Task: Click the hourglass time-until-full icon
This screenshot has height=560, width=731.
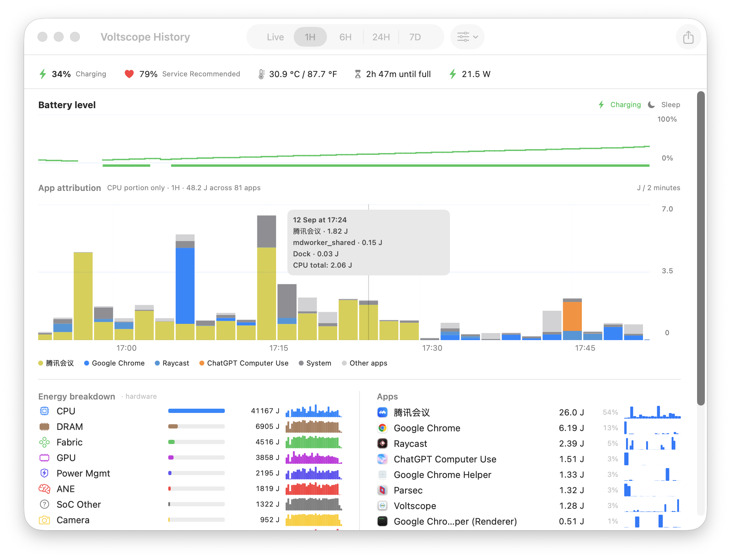Action: pyautogui.click(x=358, y=74)
